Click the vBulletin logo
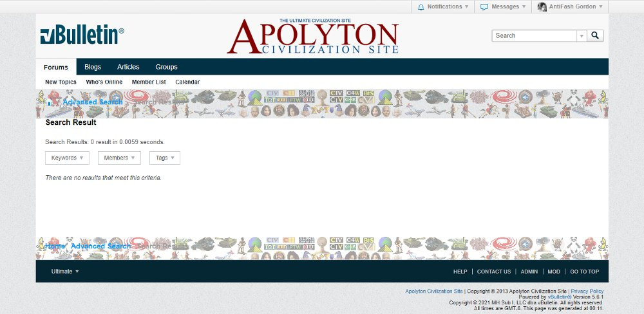Screen dimensions: 644x314 pyautogui.click(x=82, y=35)
